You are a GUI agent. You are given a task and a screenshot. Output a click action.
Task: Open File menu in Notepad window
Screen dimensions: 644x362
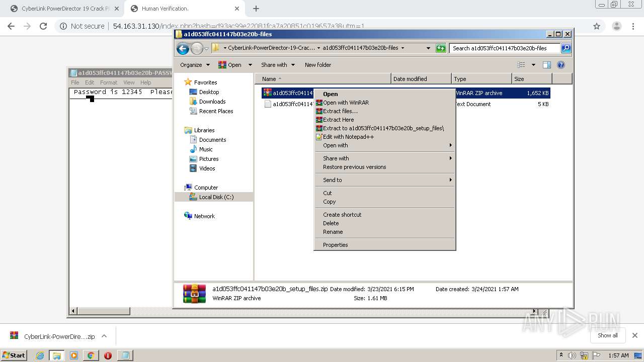click(x=75, y=82)
